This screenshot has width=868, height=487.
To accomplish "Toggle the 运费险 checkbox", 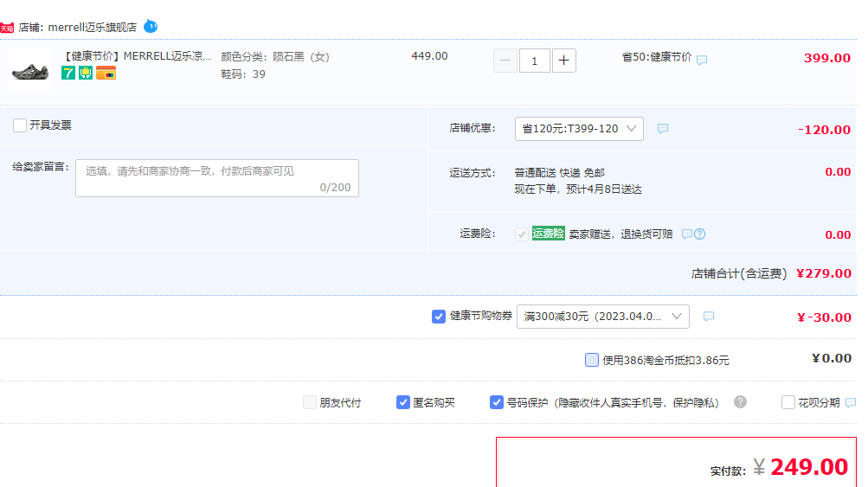I will [522, 234].
